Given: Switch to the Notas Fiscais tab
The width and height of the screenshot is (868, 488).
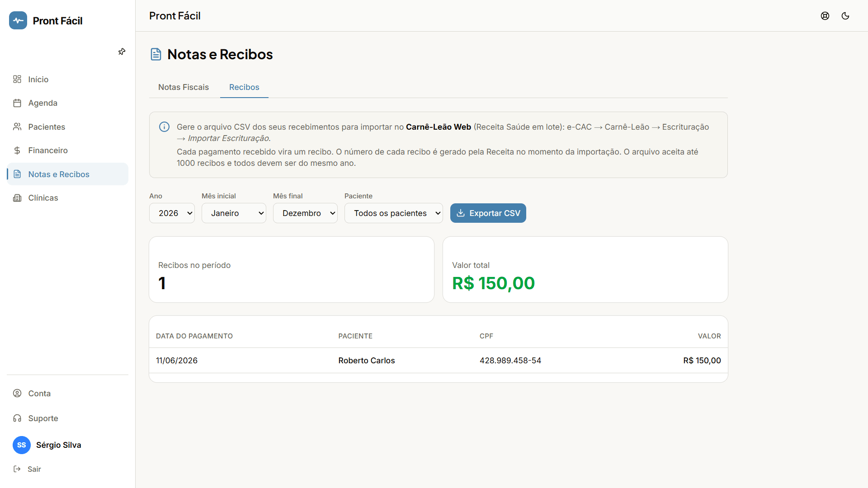Looking at the screenshot, I should click(x=184, y=87).
